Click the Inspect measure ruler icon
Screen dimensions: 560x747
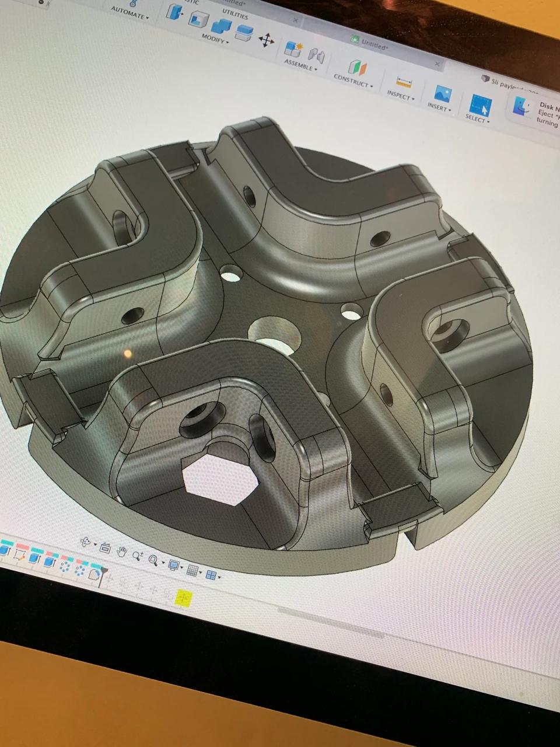click(404, 82)
